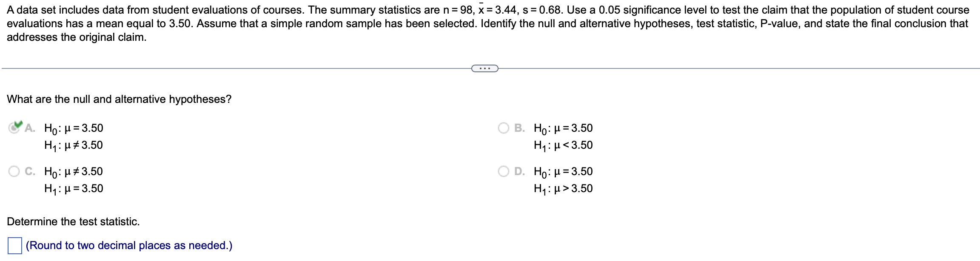Click option letter C label
This screenshot has width=980, height=261.
pyautogui.click(x=30, y=172)
